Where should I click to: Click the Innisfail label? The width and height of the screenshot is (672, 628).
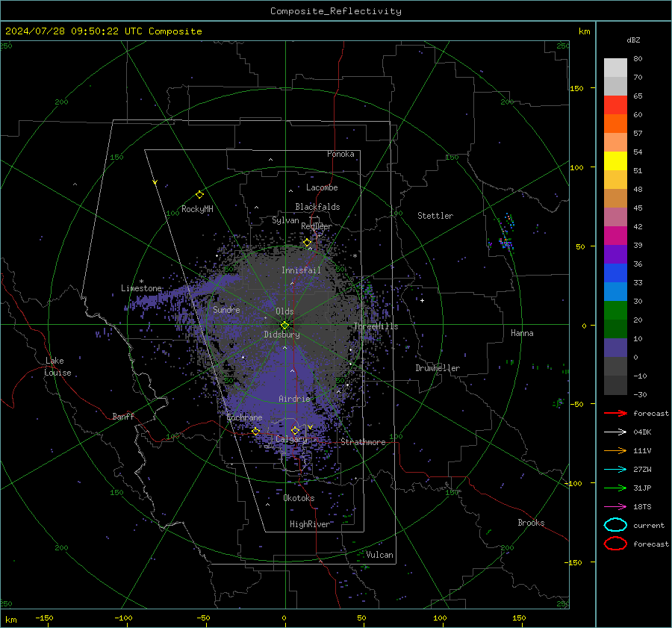pos(301,270)
